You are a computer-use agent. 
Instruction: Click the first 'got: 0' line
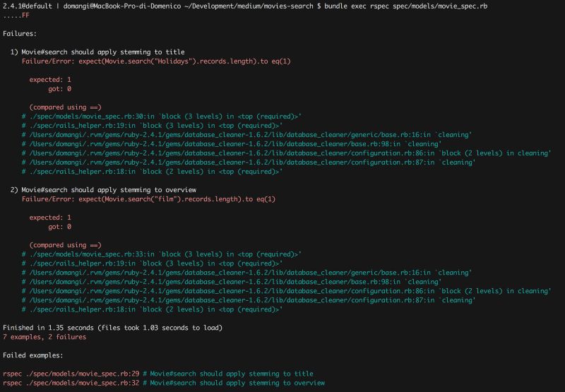coord(59,88)
